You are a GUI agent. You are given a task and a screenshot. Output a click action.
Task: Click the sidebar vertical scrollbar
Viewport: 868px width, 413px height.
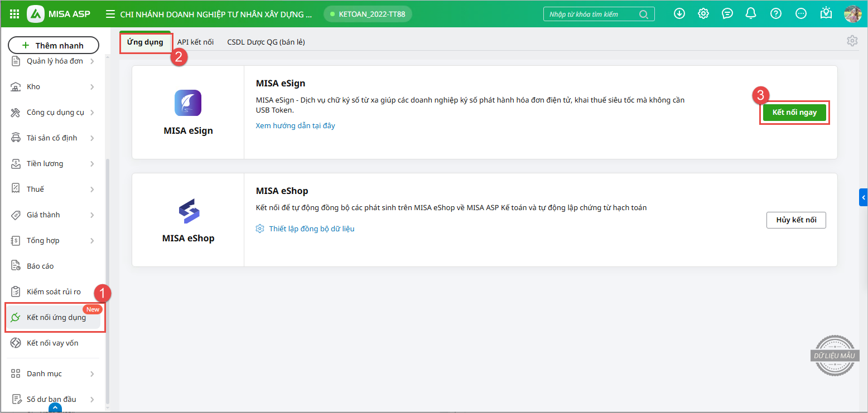pyautogui.click(x=108, y=281)
